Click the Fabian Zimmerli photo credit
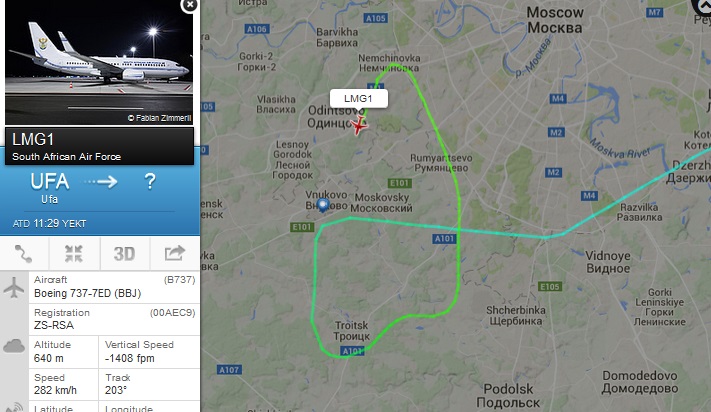This screenshot has width=711, height=412. [x=160, y=118]
